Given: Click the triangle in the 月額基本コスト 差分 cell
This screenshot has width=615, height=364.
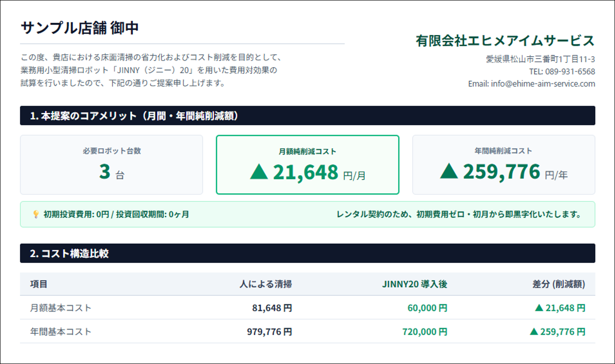Looking at the screenshot, I should click(x=539, y=308).
